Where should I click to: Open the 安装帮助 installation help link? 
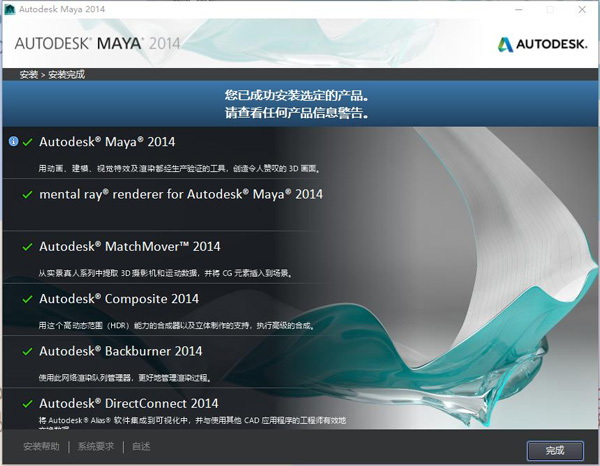coord(41,446)
